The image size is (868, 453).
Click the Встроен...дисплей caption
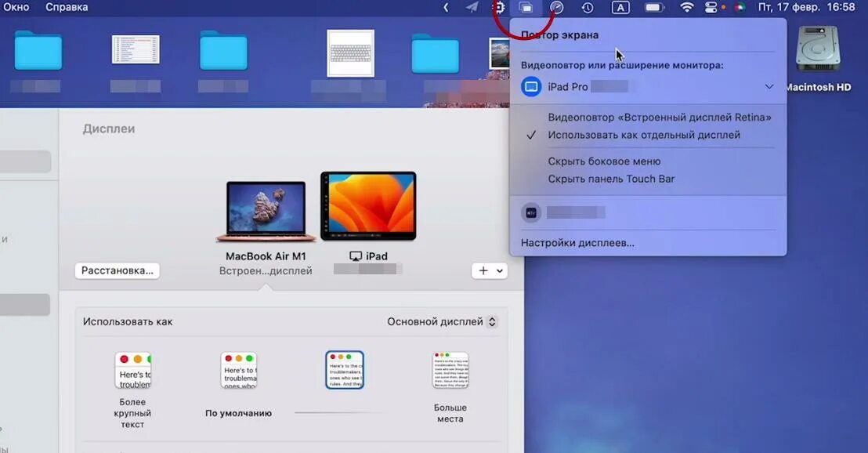[x=266, y=271]
